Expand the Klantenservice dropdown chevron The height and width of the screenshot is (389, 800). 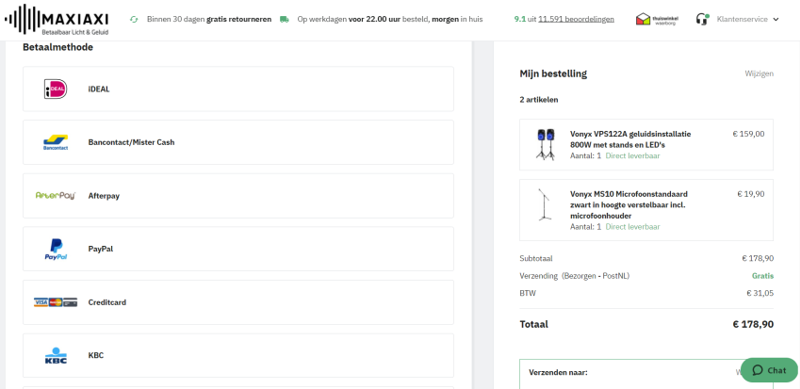coord(776,19)
